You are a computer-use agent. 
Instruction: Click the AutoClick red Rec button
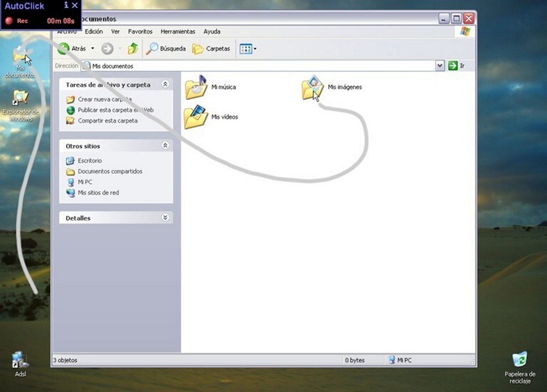[9, 21]
